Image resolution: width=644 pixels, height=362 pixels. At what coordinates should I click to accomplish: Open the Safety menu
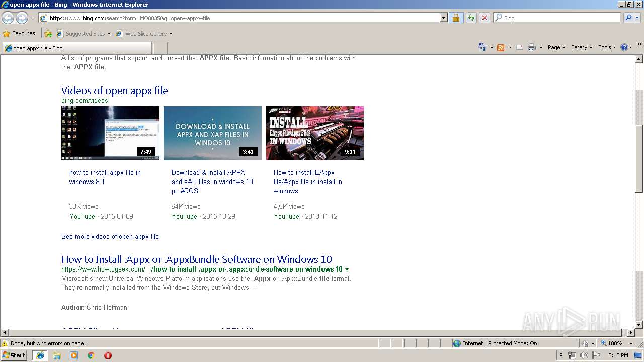(581, 47)
